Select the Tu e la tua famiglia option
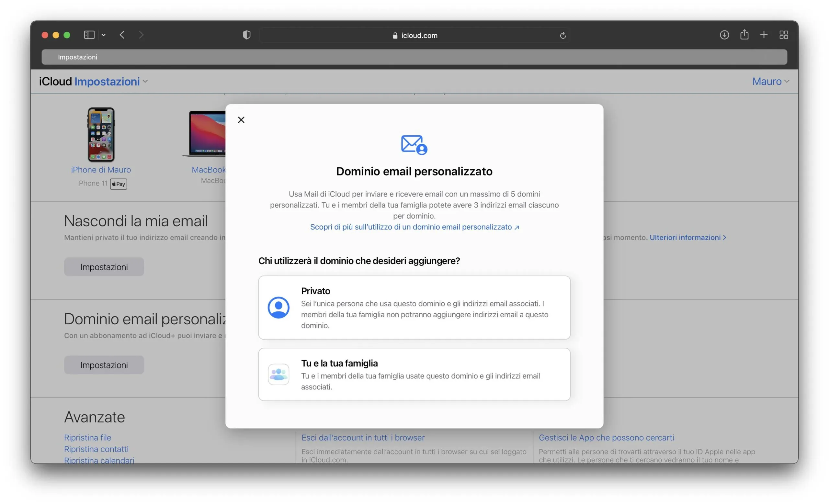Screen dimensions: 829x504 414,374
